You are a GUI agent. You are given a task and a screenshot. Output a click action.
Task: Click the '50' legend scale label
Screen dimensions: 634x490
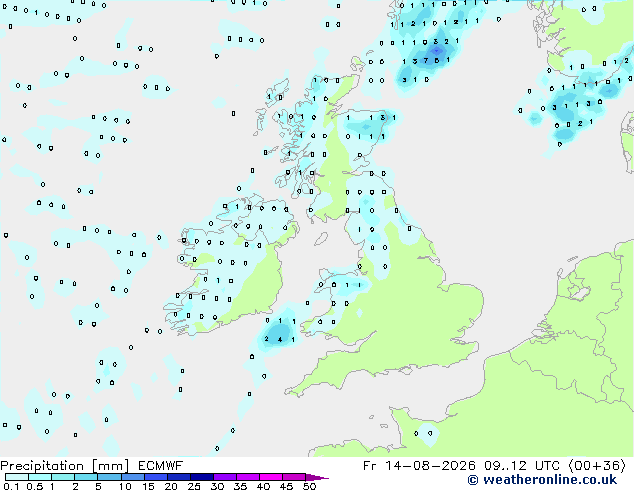(x=310, y=486)
